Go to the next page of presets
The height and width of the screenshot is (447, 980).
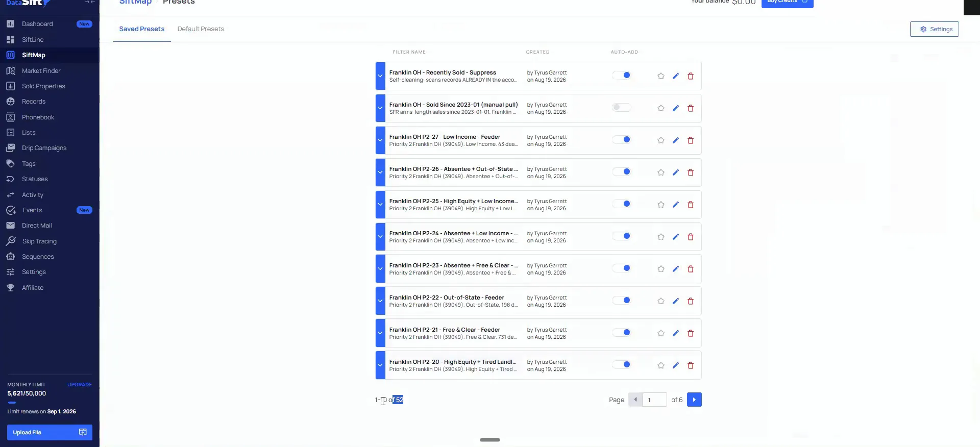pos(694,400)
